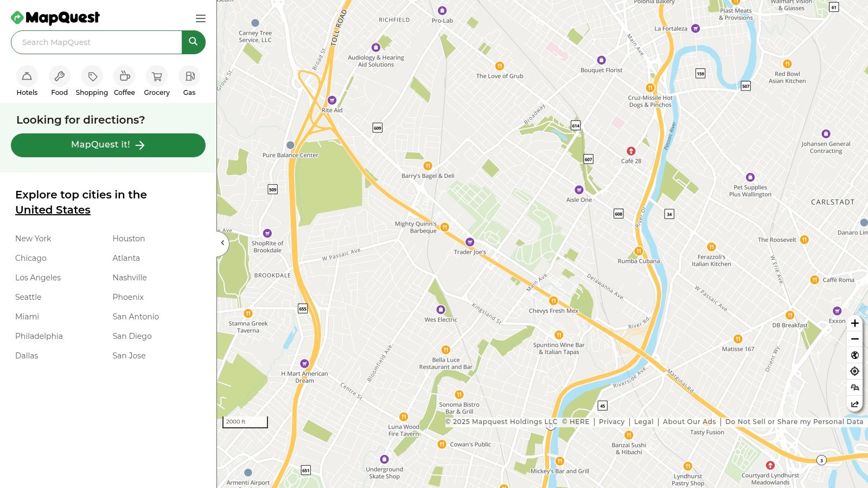
Task: Open the Los Angeles city link
Action: (x=38, y=278)
